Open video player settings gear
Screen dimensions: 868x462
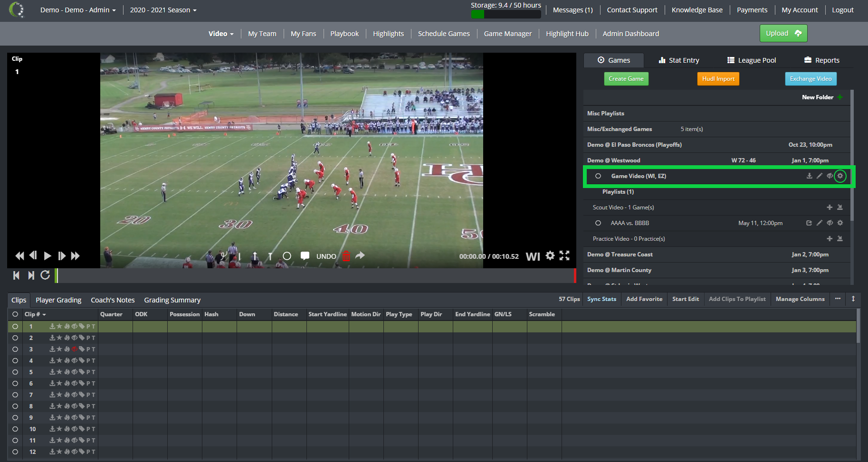[x=550, y=255]
